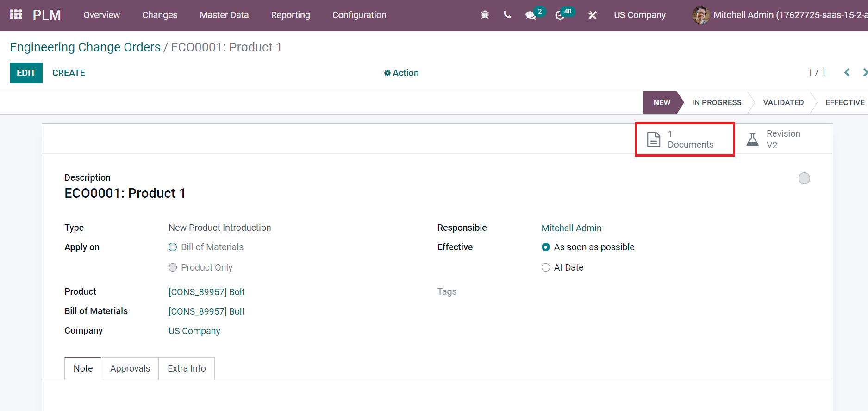The height and width of the screenshot is (411, 868).
Task: Open the Configuration menu
Action: tap(359, 15)
